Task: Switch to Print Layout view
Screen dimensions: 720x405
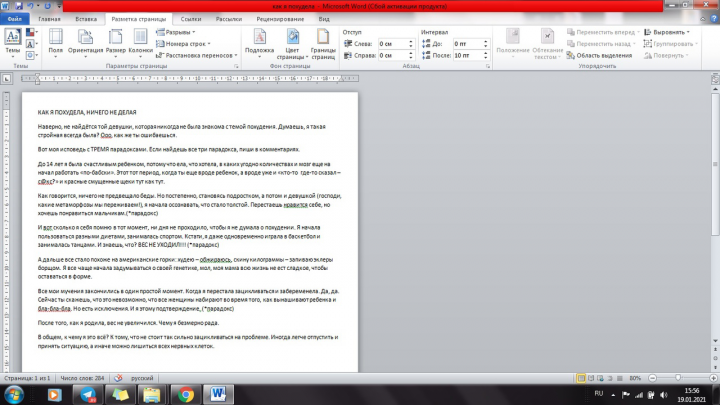Action: click(x=581, y=378)
